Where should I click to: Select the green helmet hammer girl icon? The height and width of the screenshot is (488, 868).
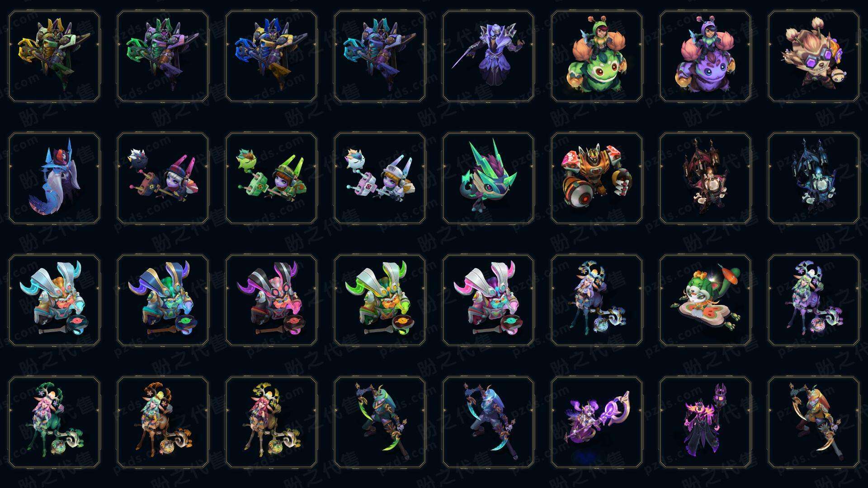pyautogui.click(x=271, y=178)
